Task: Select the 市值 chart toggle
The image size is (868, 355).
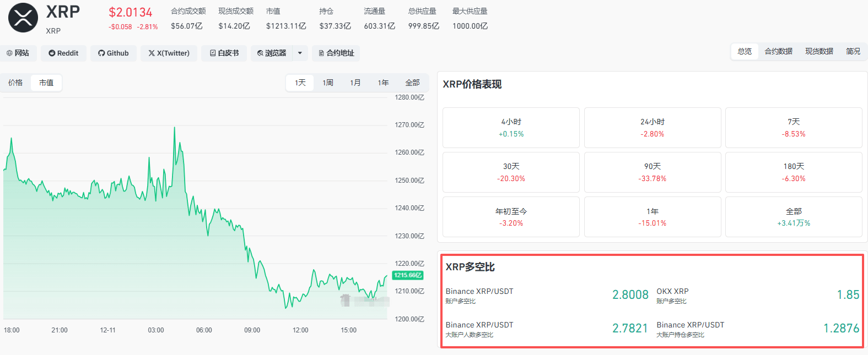Action: [46, 83]
